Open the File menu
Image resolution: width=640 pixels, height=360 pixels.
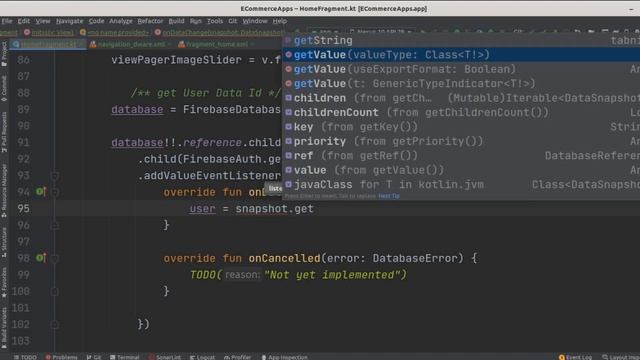coord(7,21)
